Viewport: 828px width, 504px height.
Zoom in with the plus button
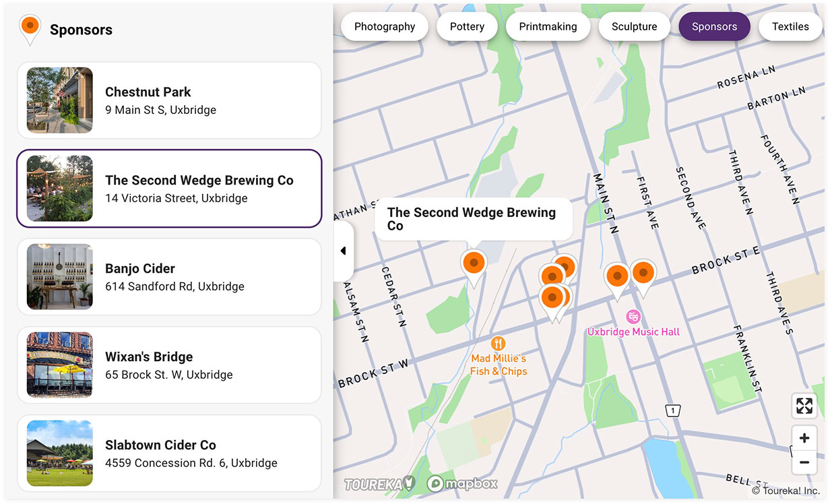click(x=804, y=439)
